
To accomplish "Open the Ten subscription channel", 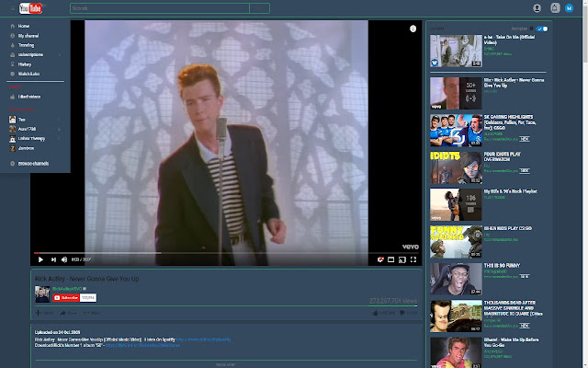I will [22, 120].
